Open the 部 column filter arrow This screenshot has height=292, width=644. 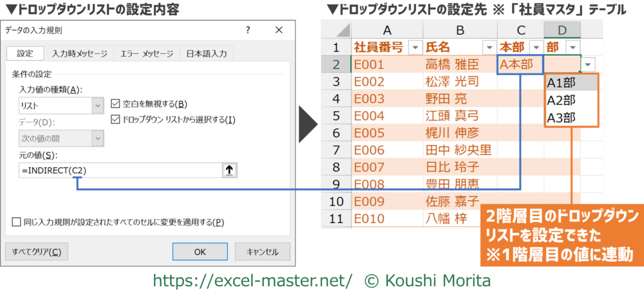coord(572,48)
